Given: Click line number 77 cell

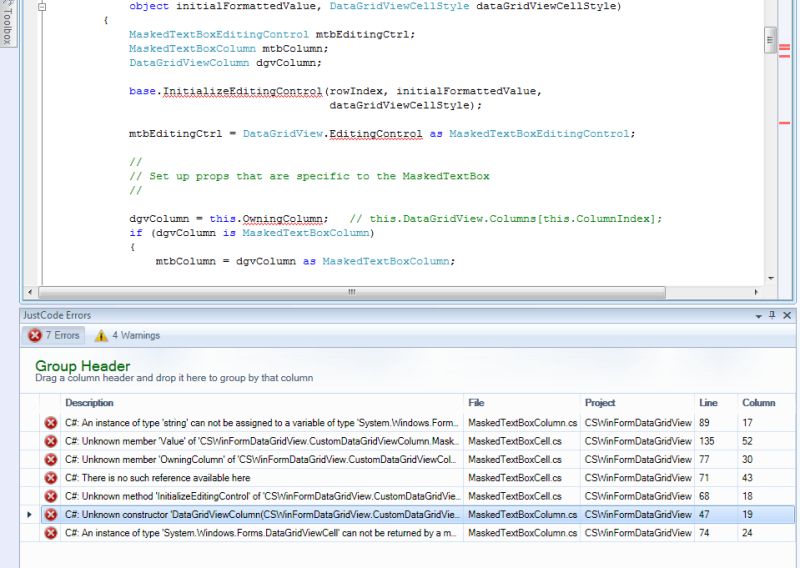Looking at the screenshot, I should pos(716,459).
